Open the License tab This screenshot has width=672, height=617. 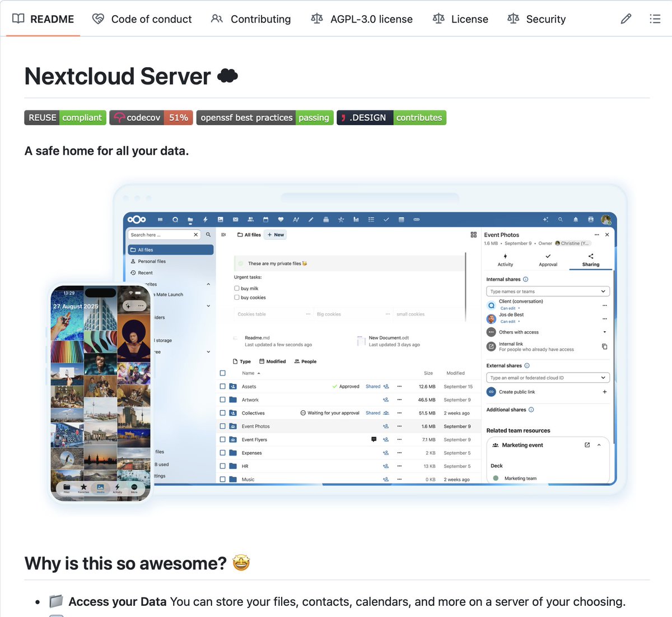(460, 19)
